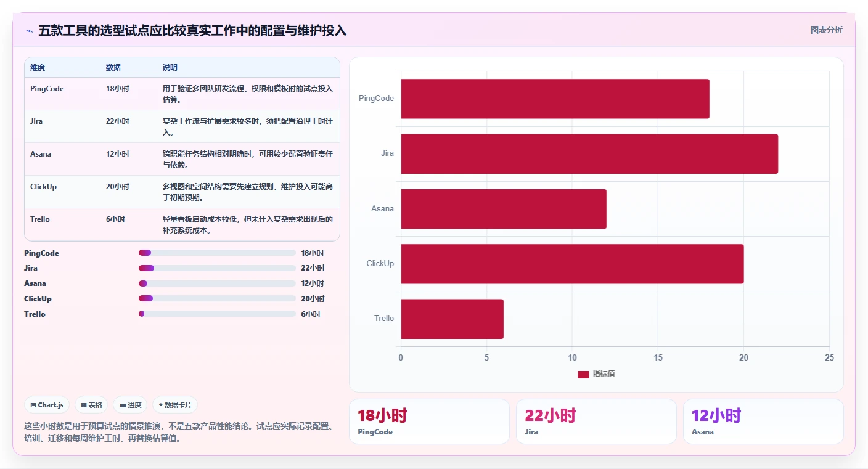Click the Jira bar in the chart
The height and width of the screenshot is (469, 868).
click(x=589, y=153)
